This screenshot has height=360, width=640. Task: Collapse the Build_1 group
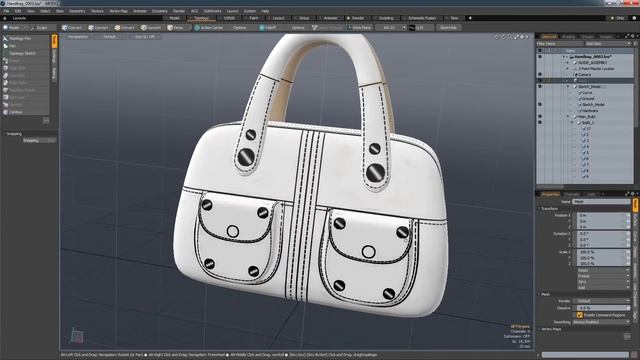coord(572,122)
